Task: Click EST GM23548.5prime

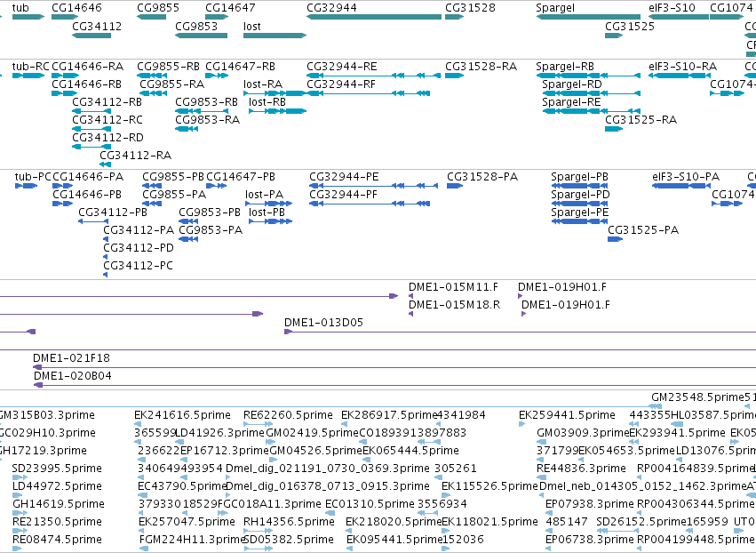Action: pyautogui.click(x=698, y=397)
